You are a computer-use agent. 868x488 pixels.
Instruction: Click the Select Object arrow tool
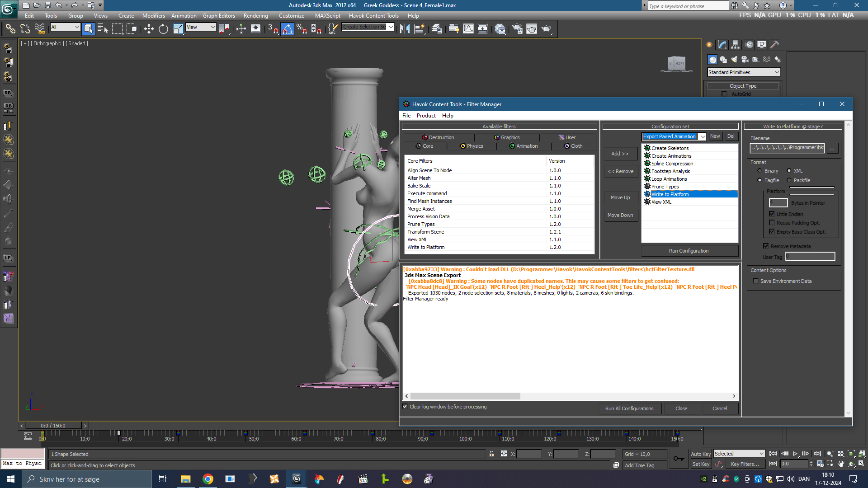tap(89, 29)
